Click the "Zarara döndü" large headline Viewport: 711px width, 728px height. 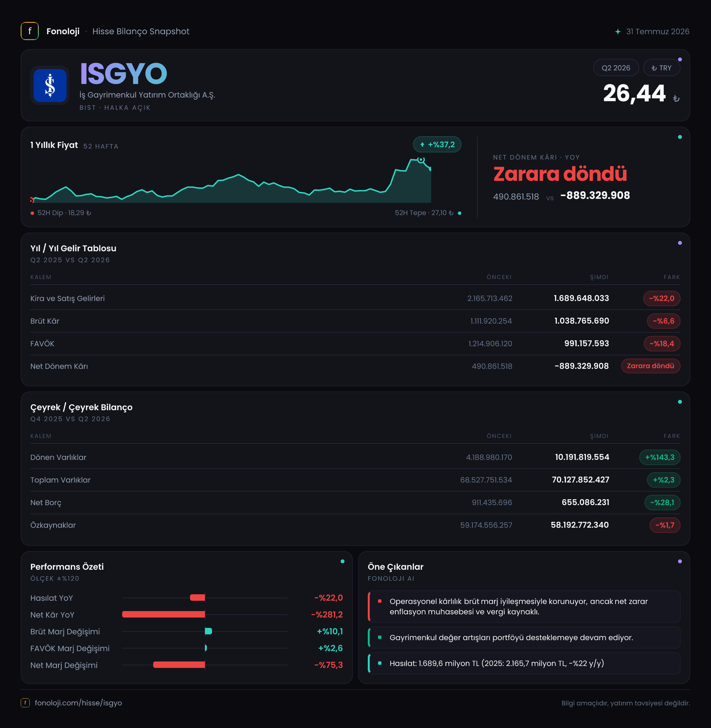(x=560, y=174)
